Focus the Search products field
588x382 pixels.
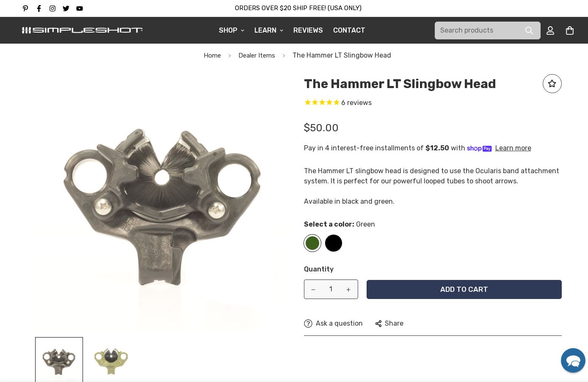(478, 30)
